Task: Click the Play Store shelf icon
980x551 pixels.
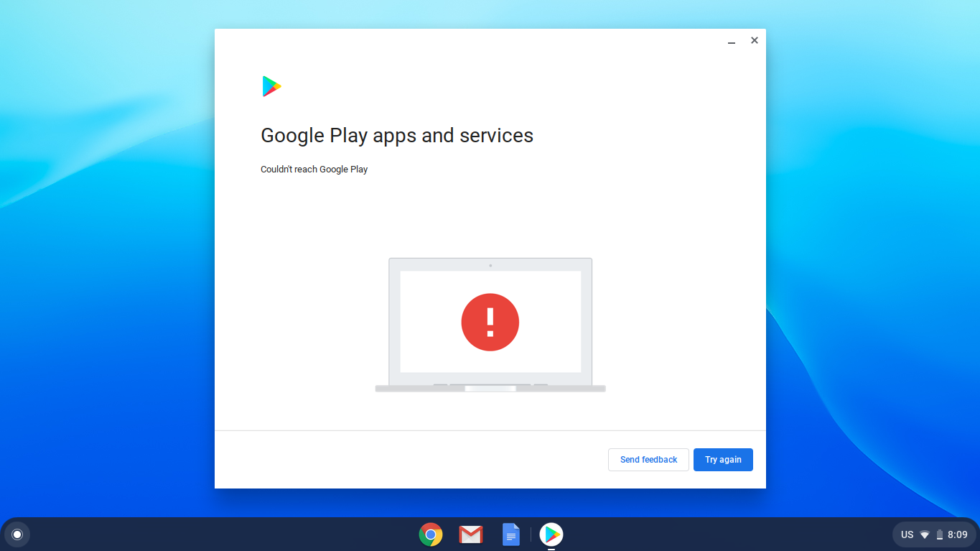Action: [x=551, y=534]
